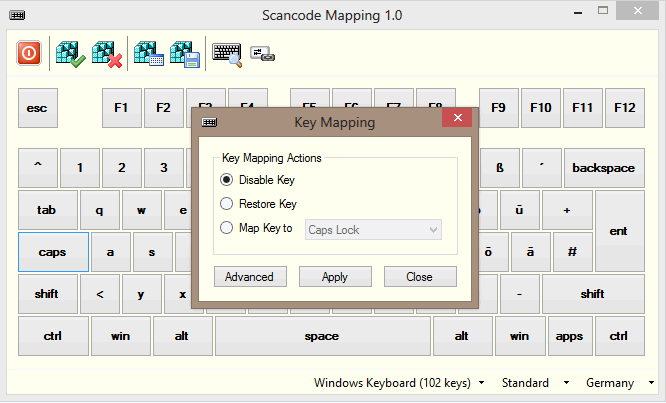Click the keyboard magnifier icon in toolbar
The width and height of the screenshot is (666, 403).
(227, 54)
